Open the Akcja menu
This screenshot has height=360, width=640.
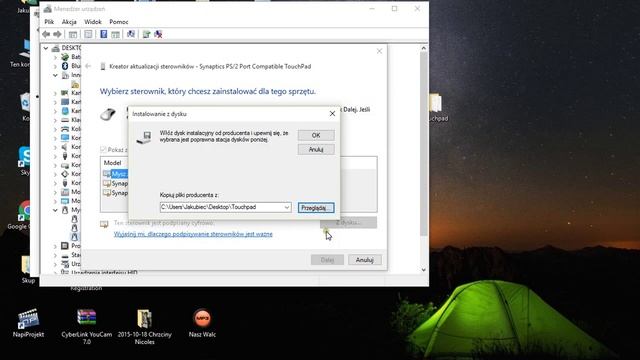point(69,22)
